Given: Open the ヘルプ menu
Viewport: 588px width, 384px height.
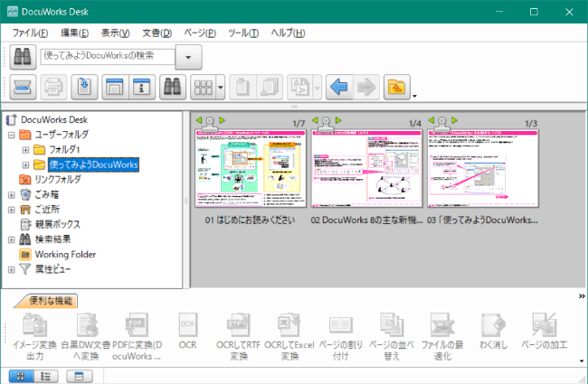Looking at the screenshot, I should point(288,33).
